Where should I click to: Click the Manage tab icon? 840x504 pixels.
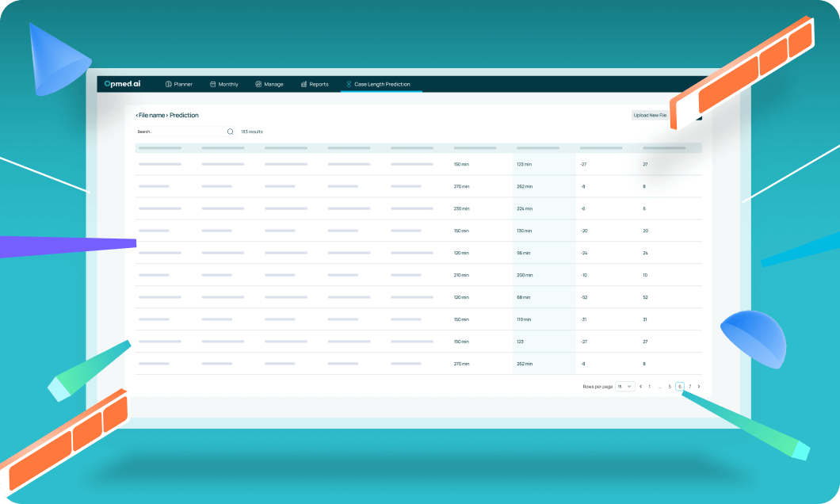coord(258,84)
